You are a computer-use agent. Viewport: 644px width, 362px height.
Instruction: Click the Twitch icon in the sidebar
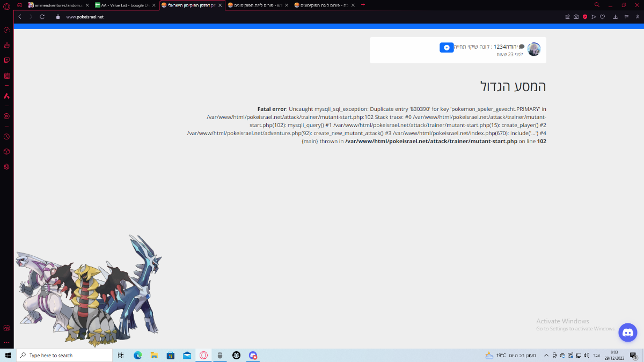click(x=6, y=60)
